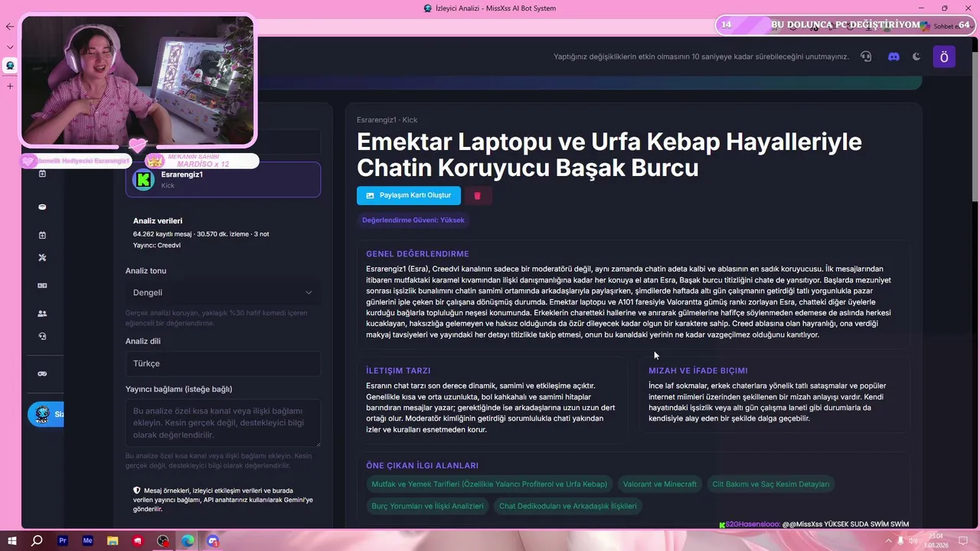The height and width of the screenshot is (551, 980).
Task: Expand the browser tab list chevron
Action: (10, 47)
